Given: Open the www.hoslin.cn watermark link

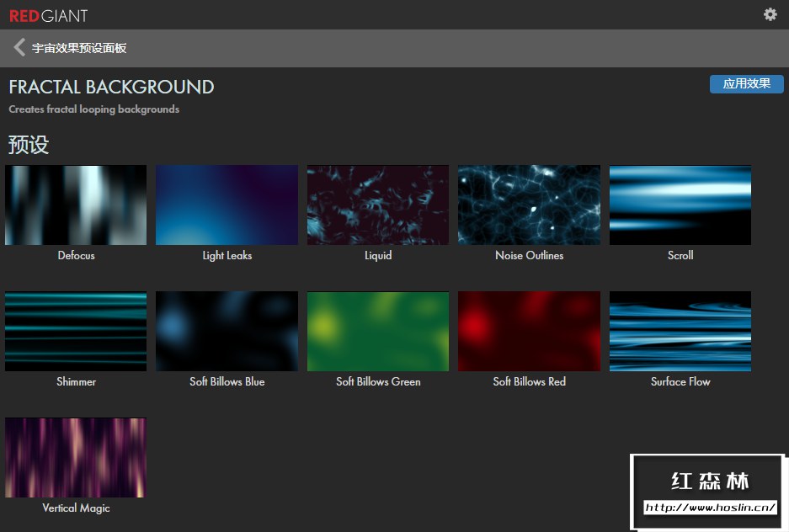Looking at the screenshot, I should pos(710,508).
